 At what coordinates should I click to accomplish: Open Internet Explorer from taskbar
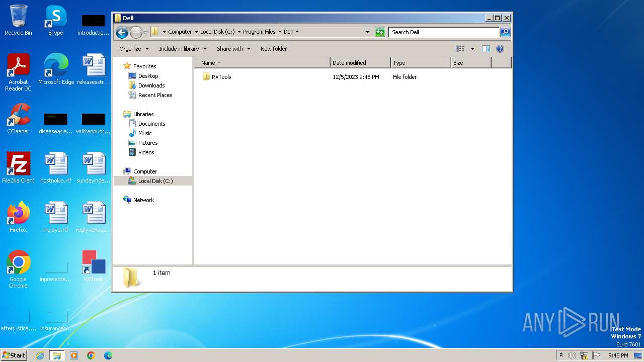tap(40, 355)
